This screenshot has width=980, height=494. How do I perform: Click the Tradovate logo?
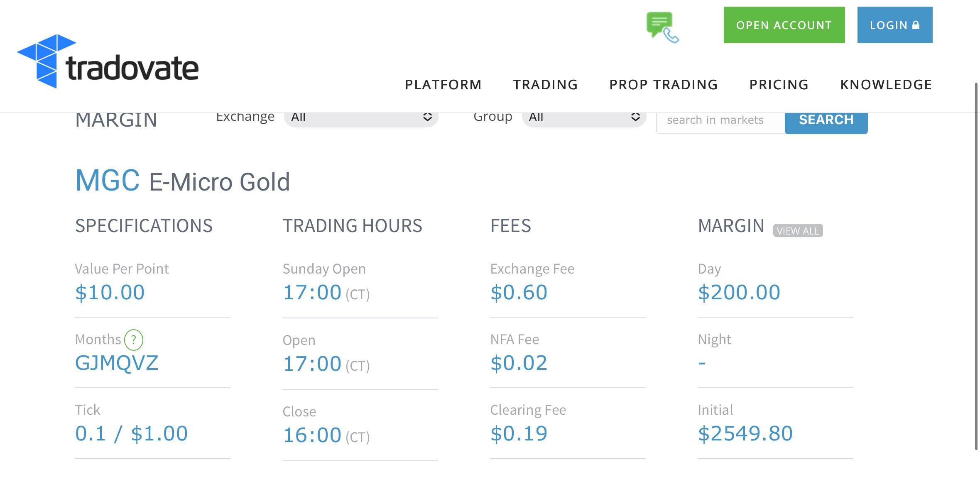click(108, 62)
